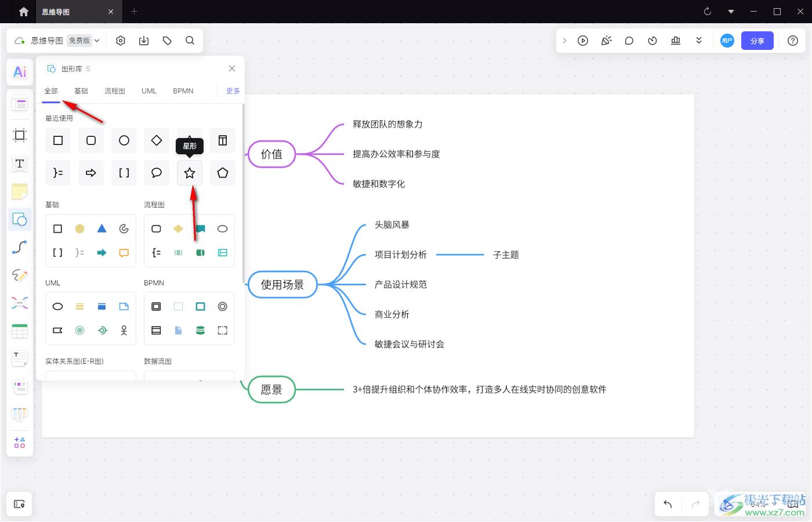Viewport: 812px width, 522px height.
Task: Switch to the 全部 tab
Action: [51, 91]
